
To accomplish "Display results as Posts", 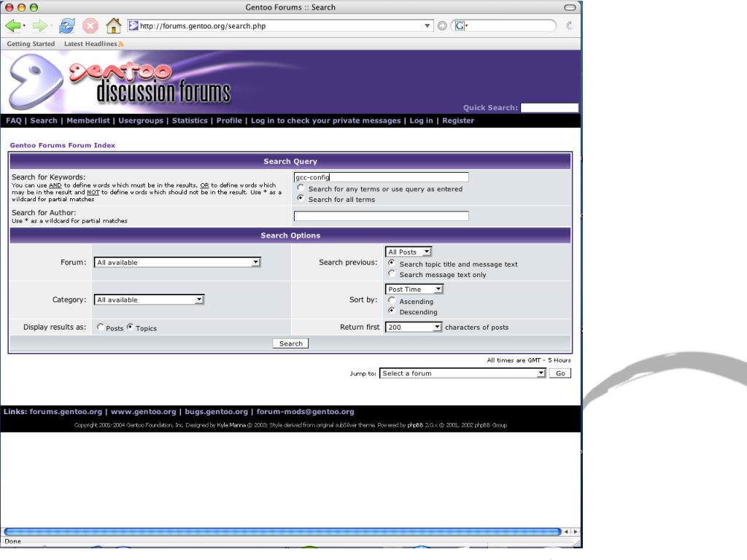I will (100, 327).
